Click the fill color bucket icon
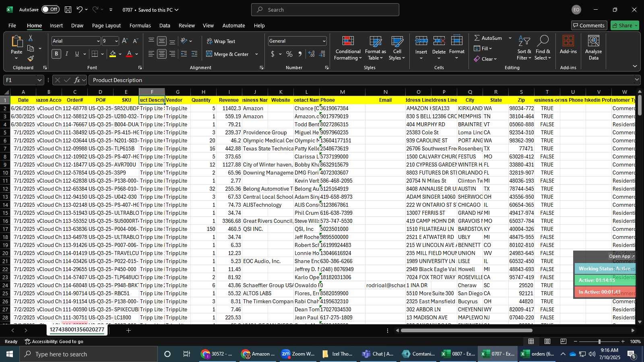 (113, 54)
